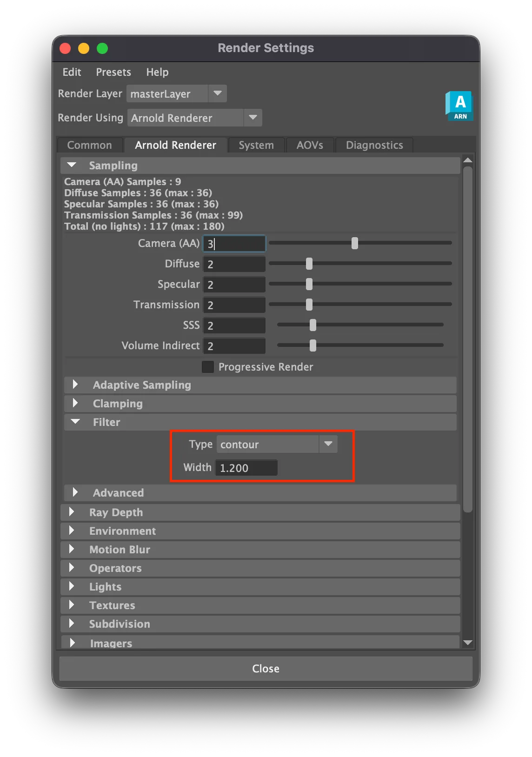Click the Volume Indirect value field
The image size is (532, 757).
(x=234, y=346)
